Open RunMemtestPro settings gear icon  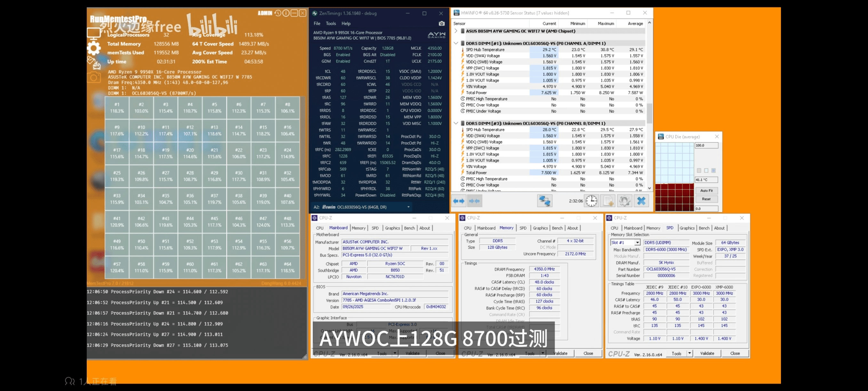point(94,48)
